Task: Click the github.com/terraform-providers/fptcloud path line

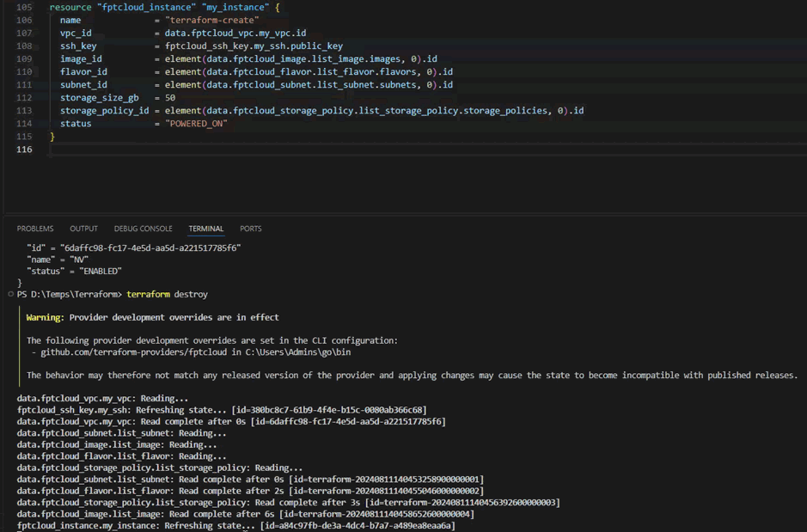Action: click(191, 352)
